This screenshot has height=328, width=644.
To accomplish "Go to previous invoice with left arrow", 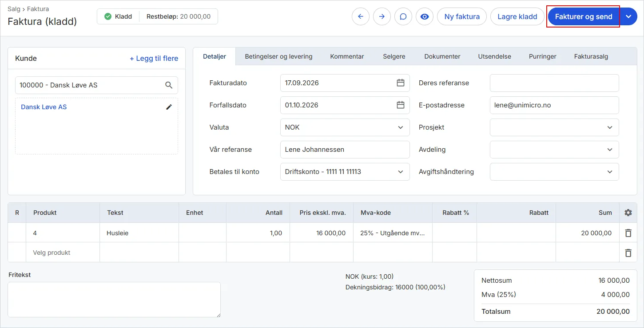I will point(361,16).
